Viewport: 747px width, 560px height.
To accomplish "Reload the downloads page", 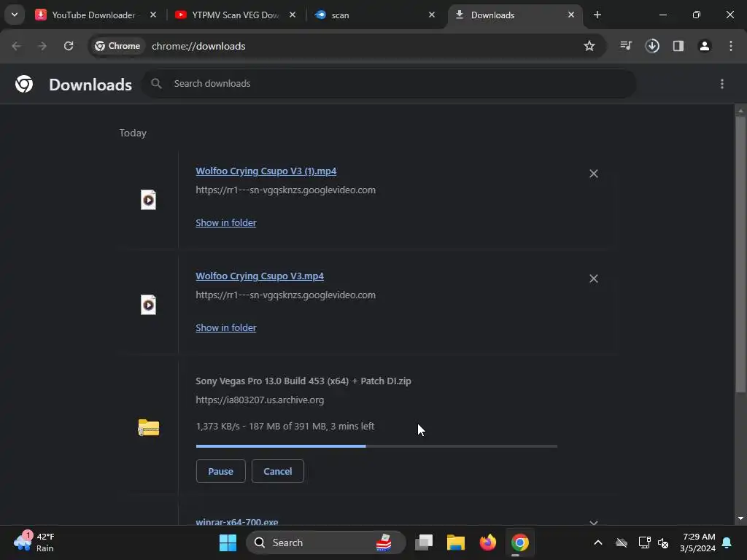I will tap(69, 46).
